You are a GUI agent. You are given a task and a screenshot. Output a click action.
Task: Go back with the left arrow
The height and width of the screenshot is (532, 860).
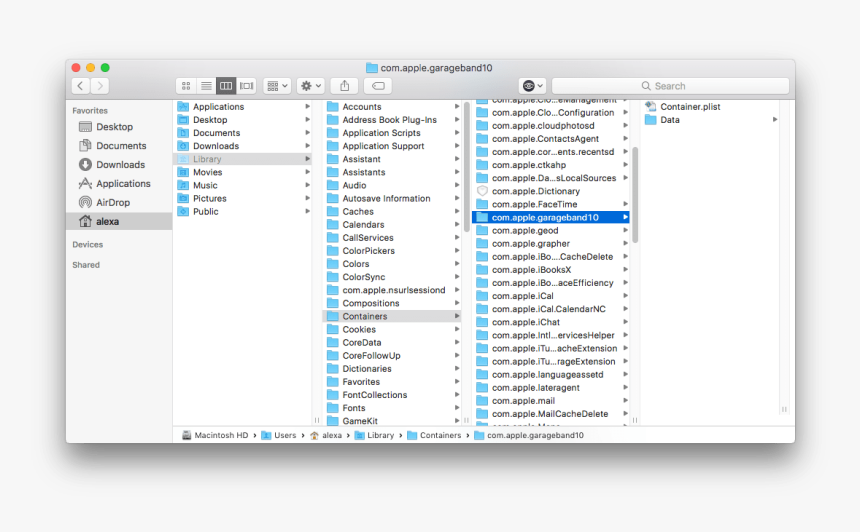coord(81,86)
